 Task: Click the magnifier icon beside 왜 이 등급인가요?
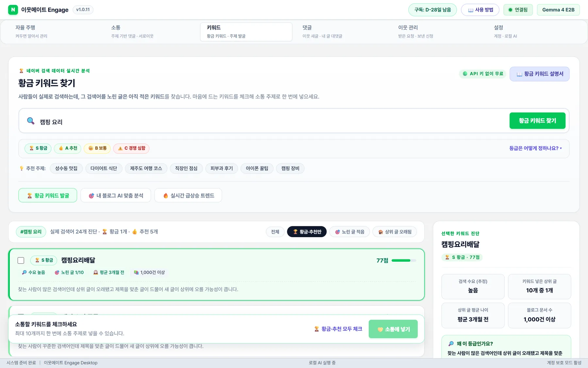coord(451,343)
